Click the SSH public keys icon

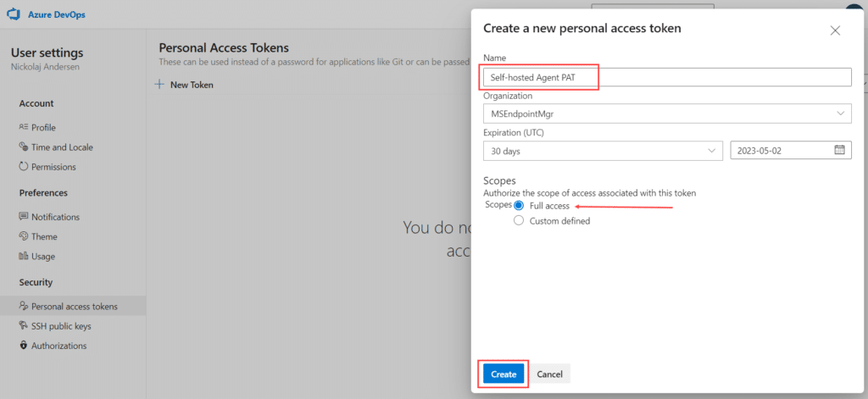(23, 325)
